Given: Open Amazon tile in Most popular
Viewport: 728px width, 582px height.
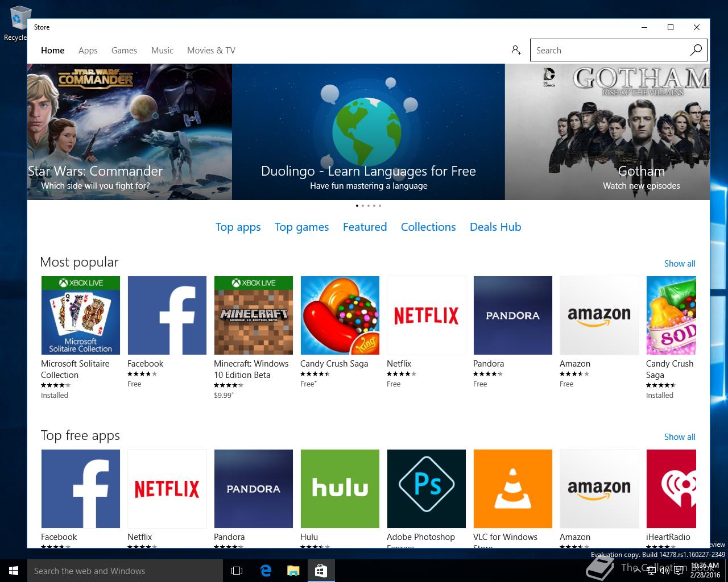Looking at the screenshot, I should pos(599,315).
